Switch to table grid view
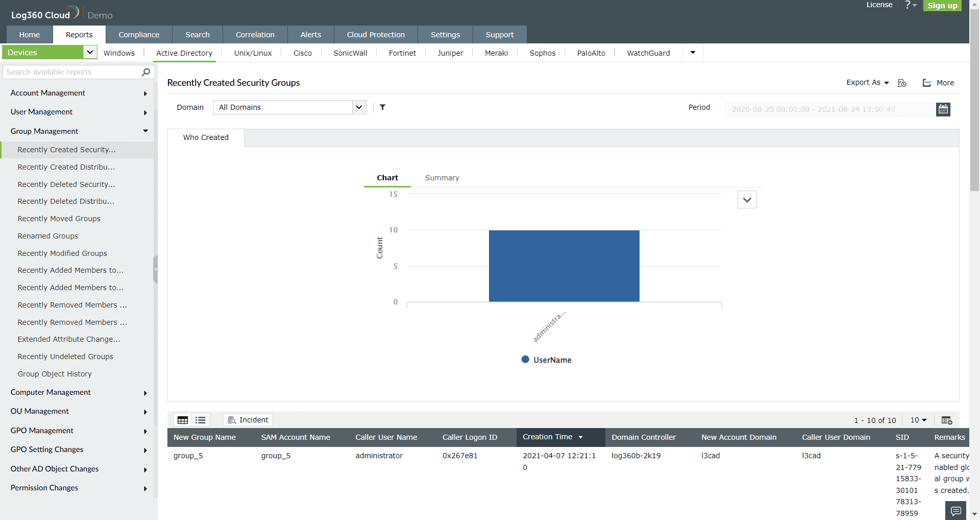 point(183,420)
